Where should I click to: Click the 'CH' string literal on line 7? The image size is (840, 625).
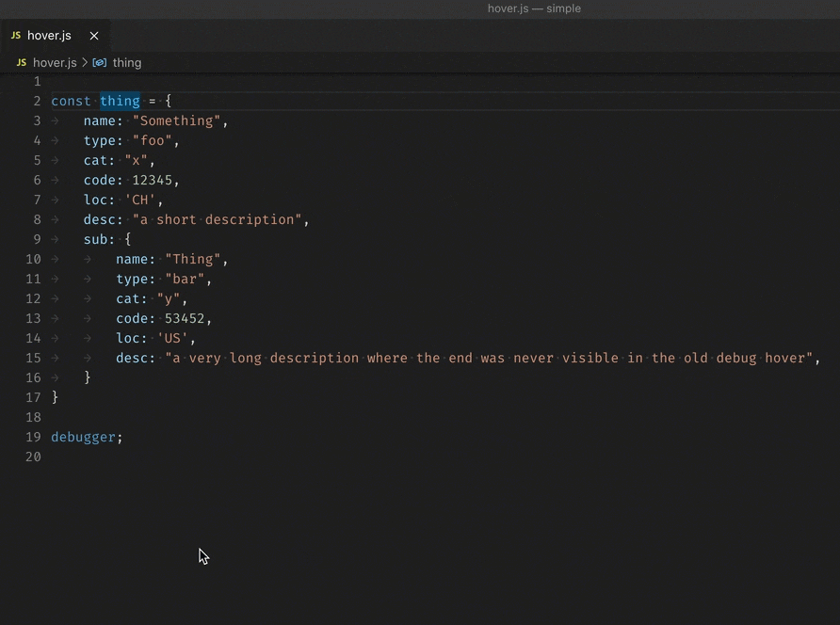point(139,200)
